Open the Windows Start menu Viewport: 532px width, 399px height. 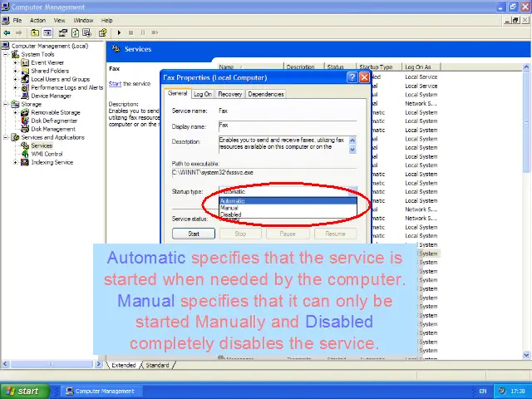coord(24,392)
